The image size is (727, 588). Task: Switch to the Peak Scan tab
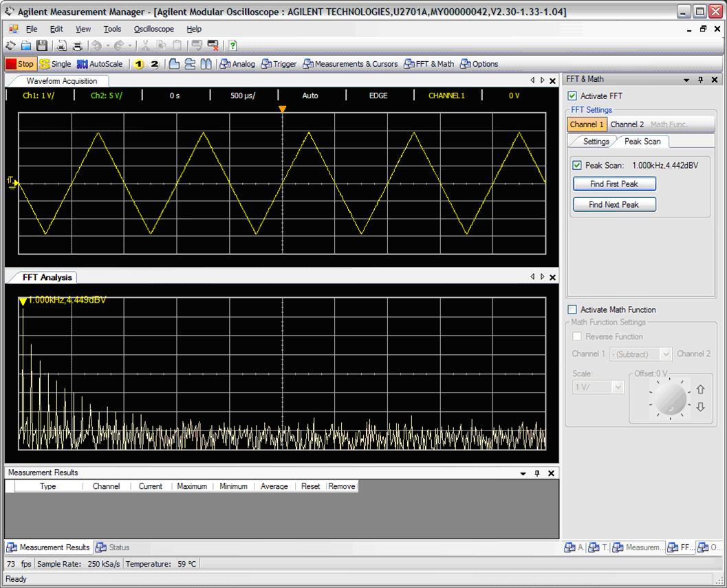642,142
